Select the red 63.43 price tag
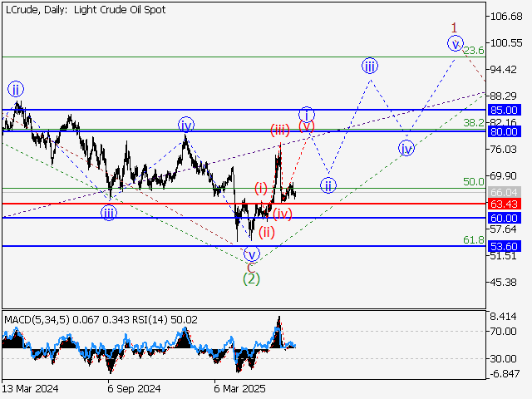The image size is (532, 399). coord(504,204)
